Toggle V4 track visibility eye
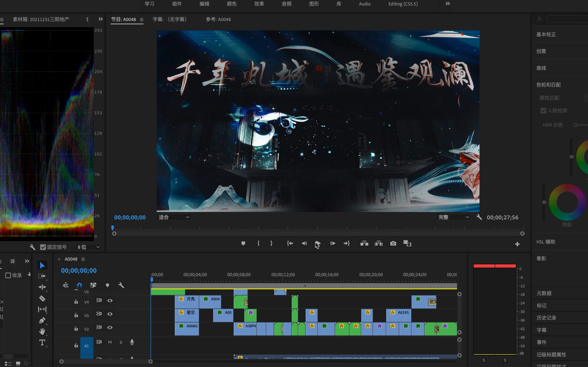 (110, 301)
